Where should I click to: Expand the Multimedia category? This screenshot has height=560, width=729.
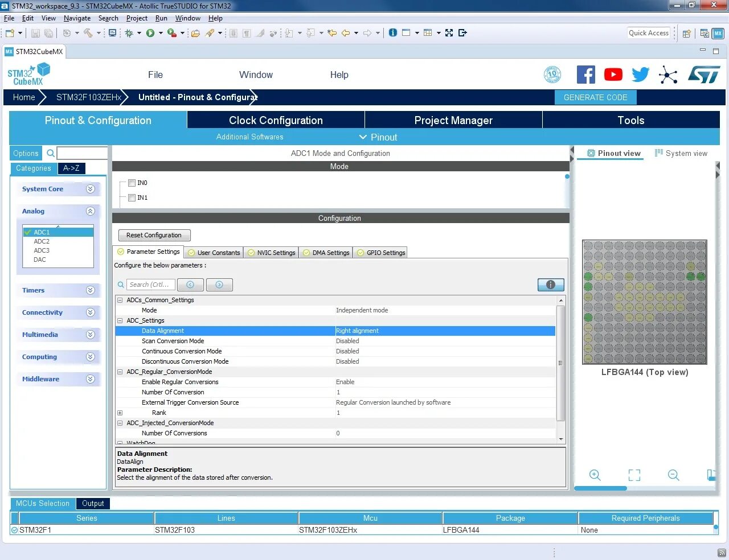pos(91,335)
